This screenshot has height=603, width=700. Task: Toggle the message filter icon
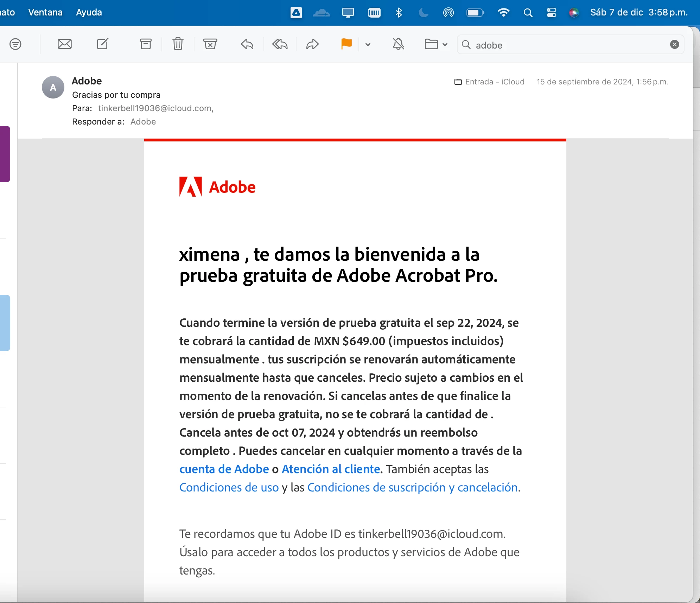[x=15, y=44]
